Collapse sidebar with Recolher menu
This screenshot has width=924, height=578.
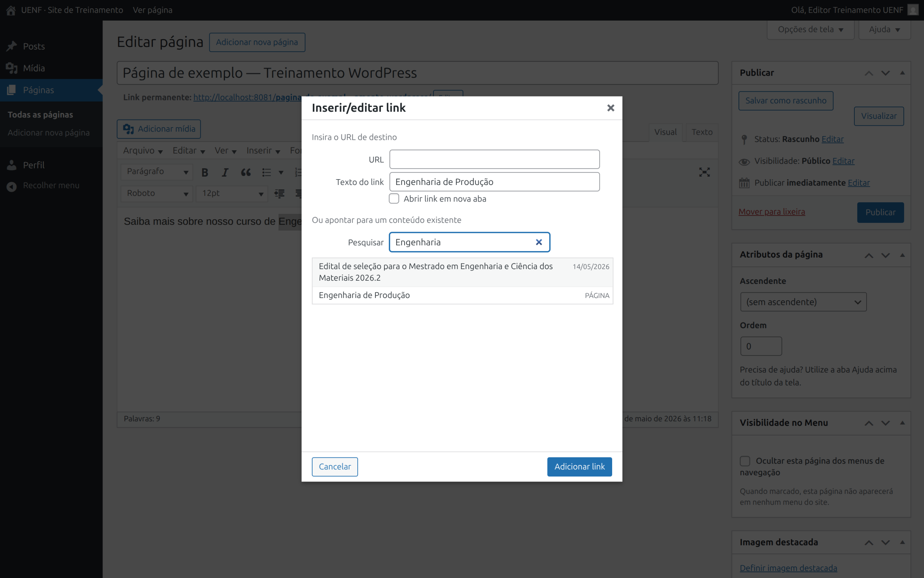click(x=51, y=185)
